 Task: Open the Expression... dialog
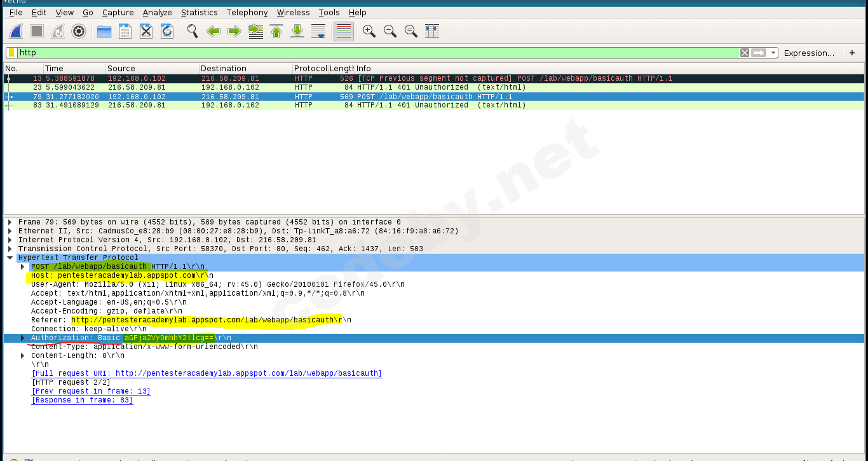coord(809,53)
